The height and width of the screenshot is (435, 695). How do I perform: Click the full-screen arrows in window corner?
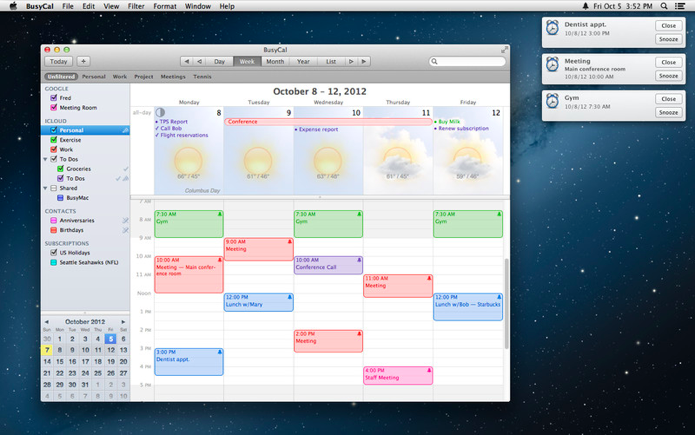[x=504, y=50]
